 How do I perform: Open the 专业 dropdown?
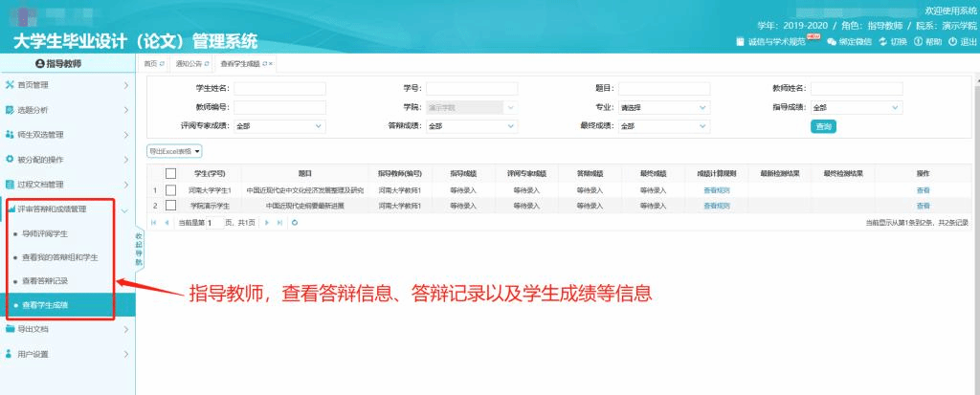(x=662, y=107)
